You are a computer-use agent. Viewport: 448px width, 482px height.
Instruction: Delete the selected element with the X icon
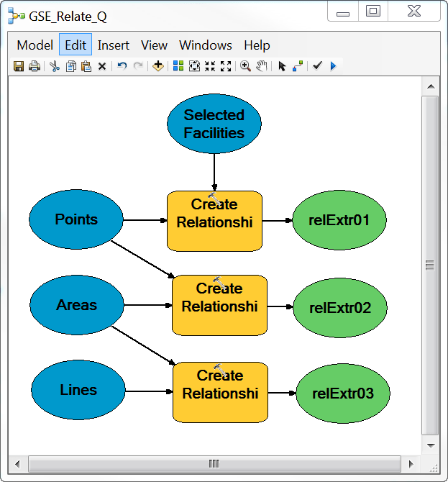tap(102, 66)
